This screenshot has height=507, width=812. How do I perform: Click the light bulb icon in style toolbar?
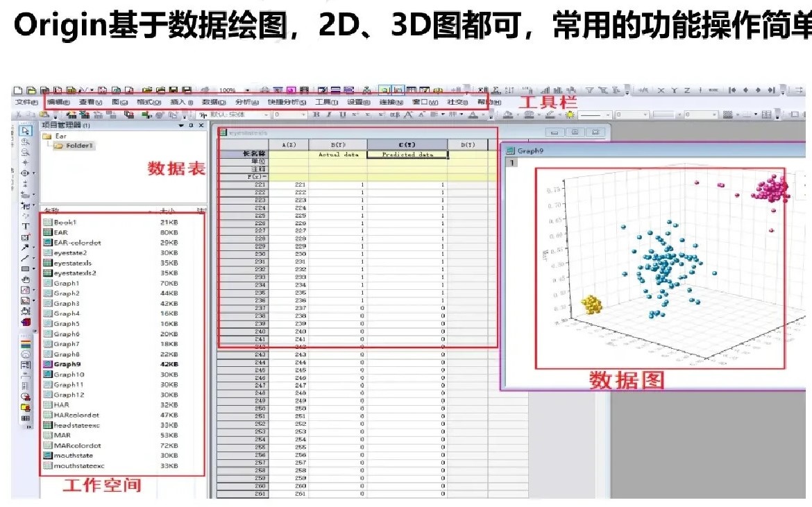[x=570, y=115]
